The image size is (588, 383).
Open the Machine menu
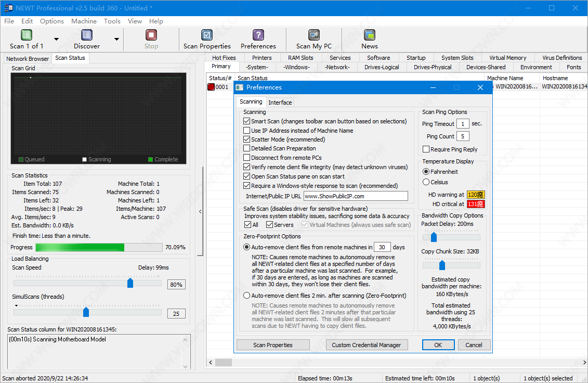(x=84, y=21)
